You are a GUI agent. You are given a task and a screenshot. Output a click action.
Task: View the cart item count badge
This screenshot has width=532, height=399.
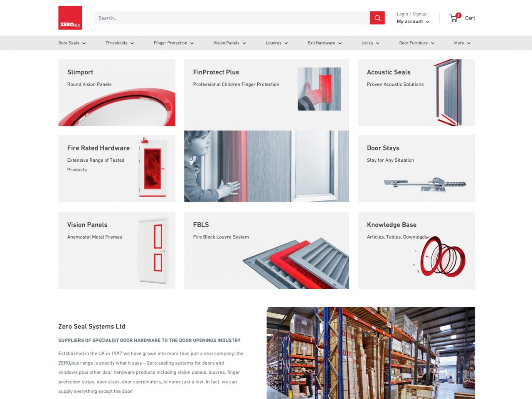(x=458, y=15)
